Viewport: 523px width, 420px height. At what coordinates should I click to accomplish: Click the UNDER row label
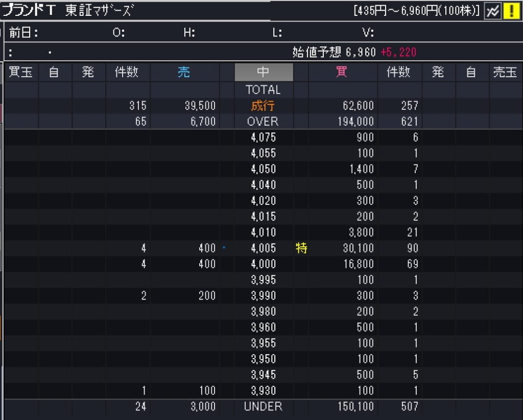click(264, 407)
